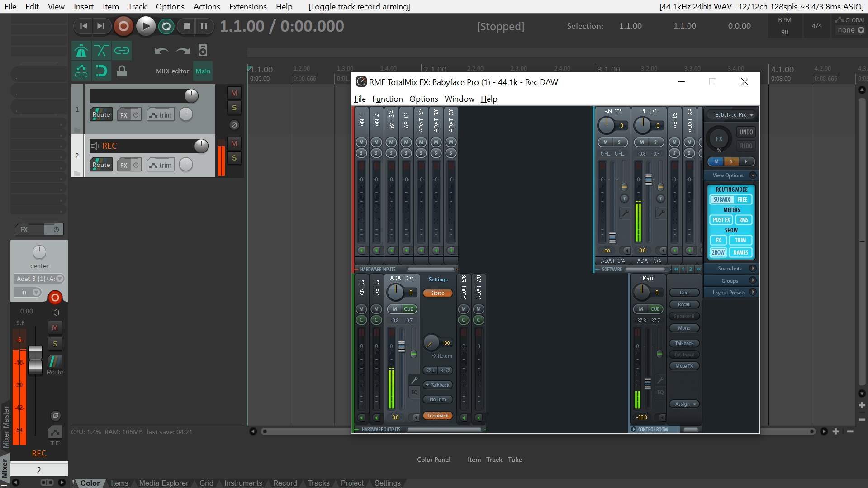The height and width of the screenshot is (488, 868).
Task: Toggle the snap magnet icon
Action: [101, 71]
